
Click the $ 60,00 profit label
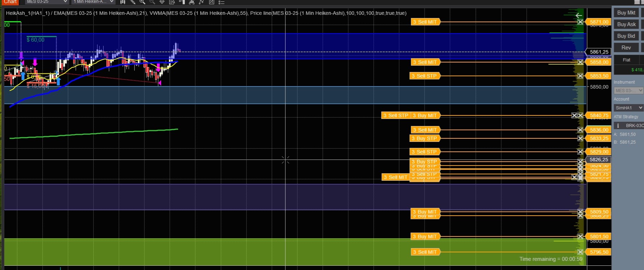point(36,40)
